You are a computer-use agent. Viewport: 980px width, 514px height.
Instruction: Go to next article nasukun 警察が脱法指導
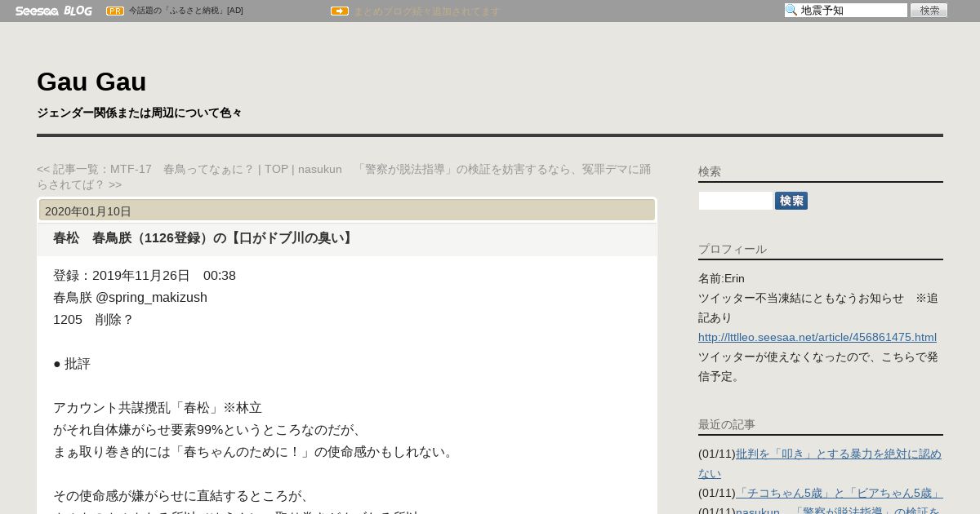344,177
